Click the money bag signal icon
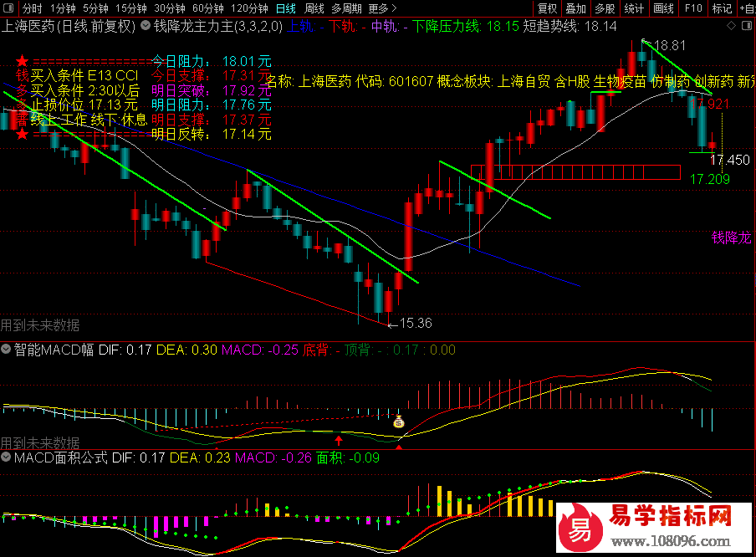 click(x=400, y=422)
